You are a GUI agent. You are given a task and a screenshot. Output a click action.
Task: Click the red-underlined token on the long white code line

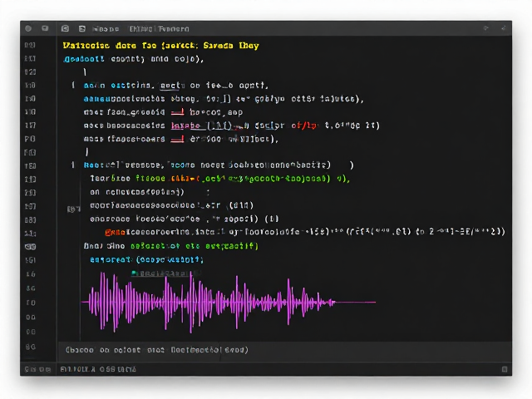185,126
